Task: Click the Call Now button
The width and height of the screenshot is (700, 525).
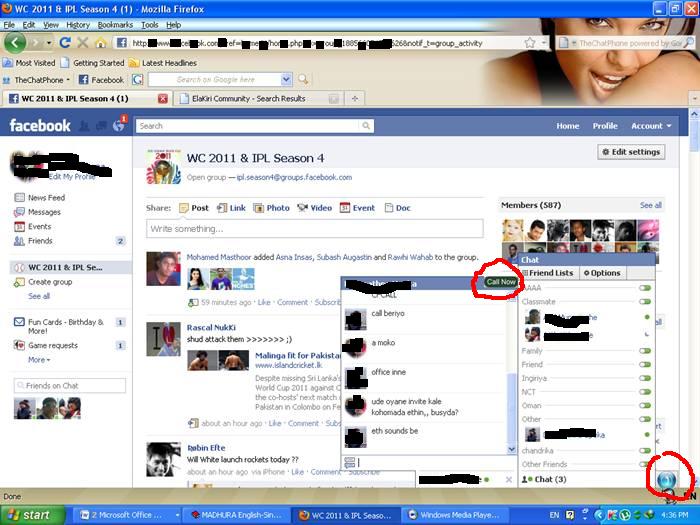Action: tap(501, 282)
